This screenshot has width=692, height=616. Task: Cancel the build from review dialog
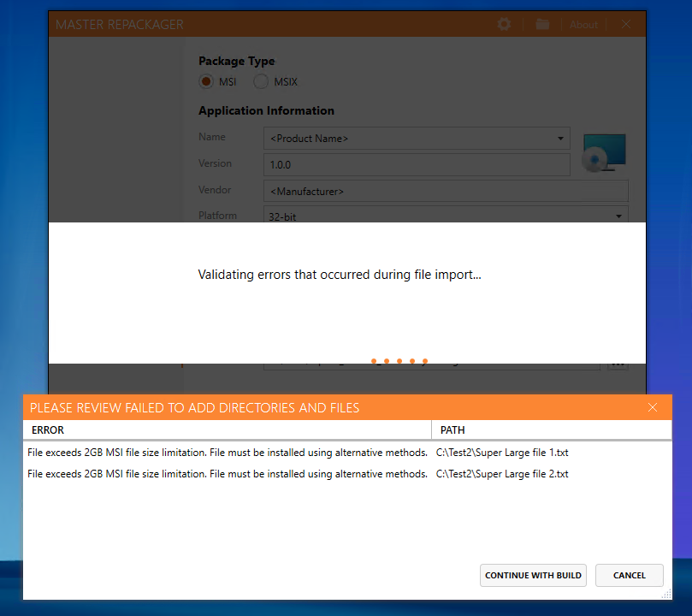pos(630,576)
